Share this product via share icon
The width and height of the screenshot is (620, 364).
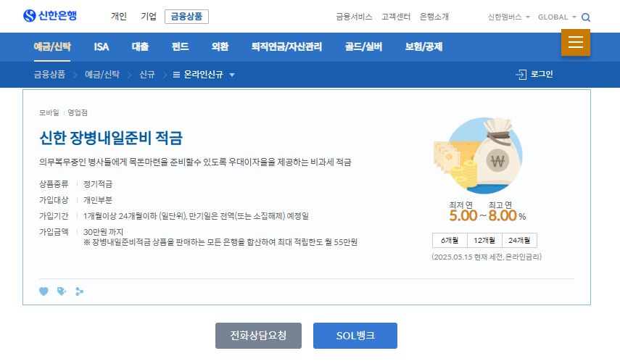(x=80, y=291)
